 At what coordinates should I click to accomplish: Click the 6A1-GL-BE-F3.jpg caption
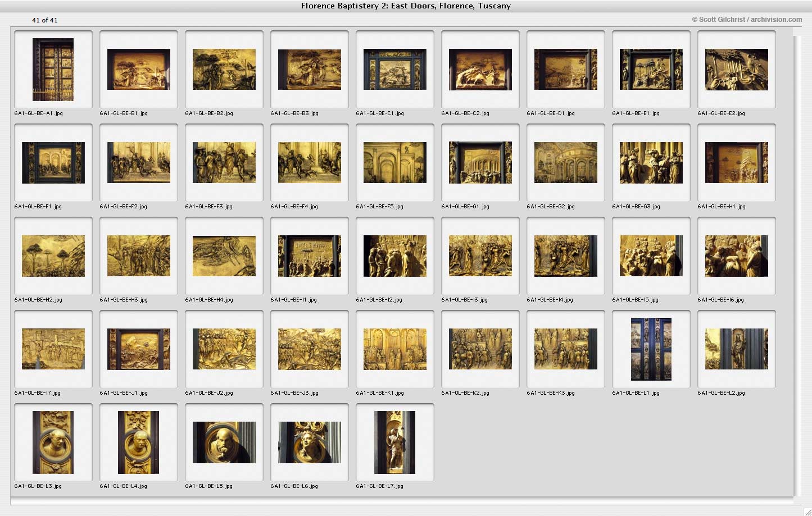click(x=209, y=207)
